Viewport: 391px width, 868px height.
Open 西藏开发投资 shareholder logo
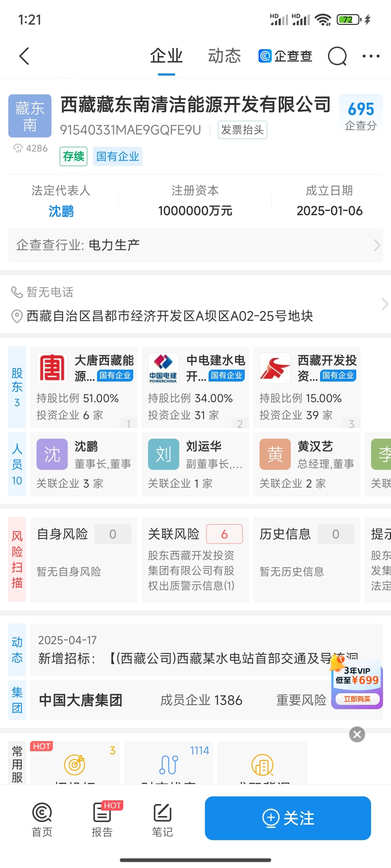[x=275, y=368]
